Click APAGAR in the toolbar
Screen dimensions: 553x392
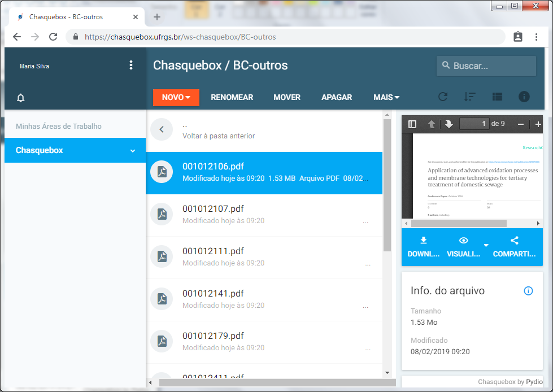[x=337, y=97]
